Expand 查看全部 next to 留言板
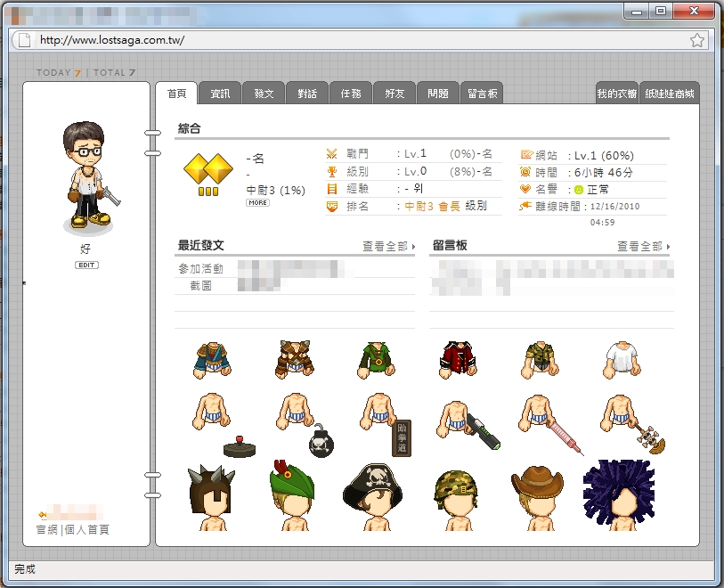 click(643, 246)
